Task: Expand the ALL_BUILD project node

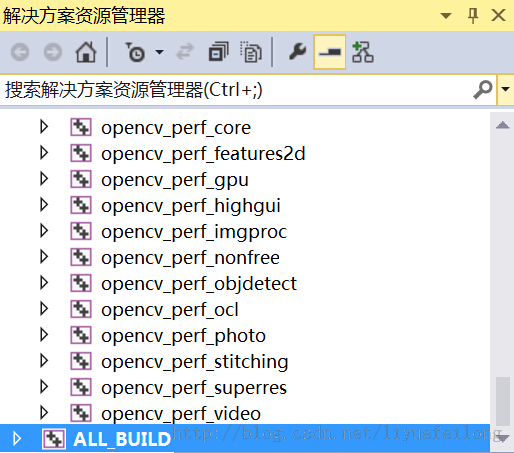Action: point(17,438)
